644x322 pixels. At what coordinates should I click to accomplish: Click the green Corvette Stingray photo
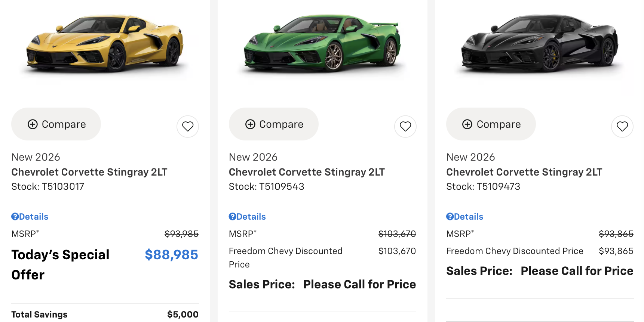(x=322, y=43)
